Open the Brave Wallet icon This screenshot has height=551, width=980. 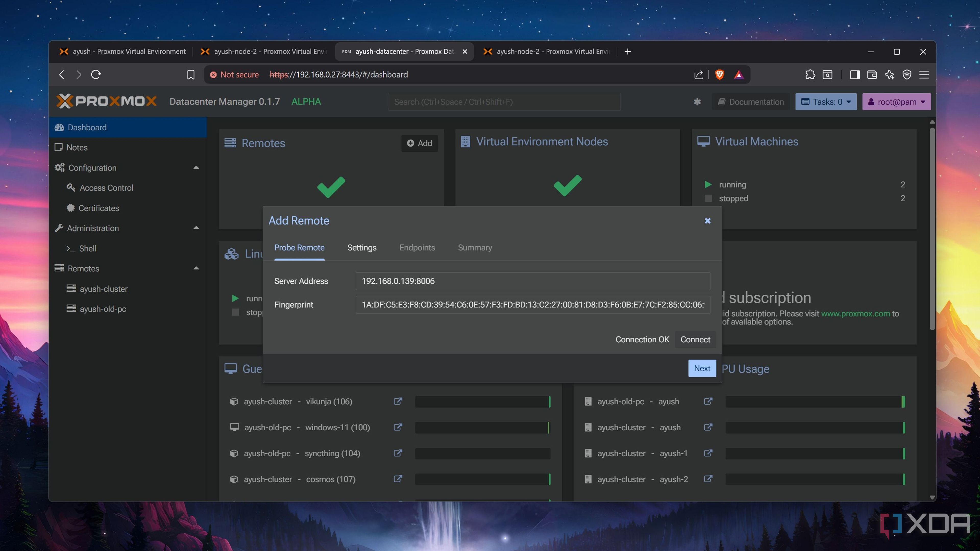[872, 74]
